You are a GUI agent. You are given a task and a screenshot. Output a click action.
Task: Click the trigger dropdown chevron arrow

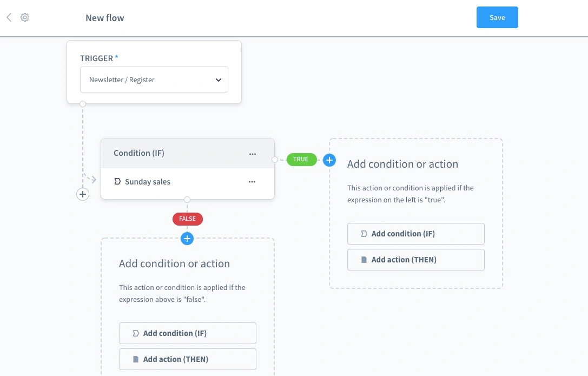[219, 80]
